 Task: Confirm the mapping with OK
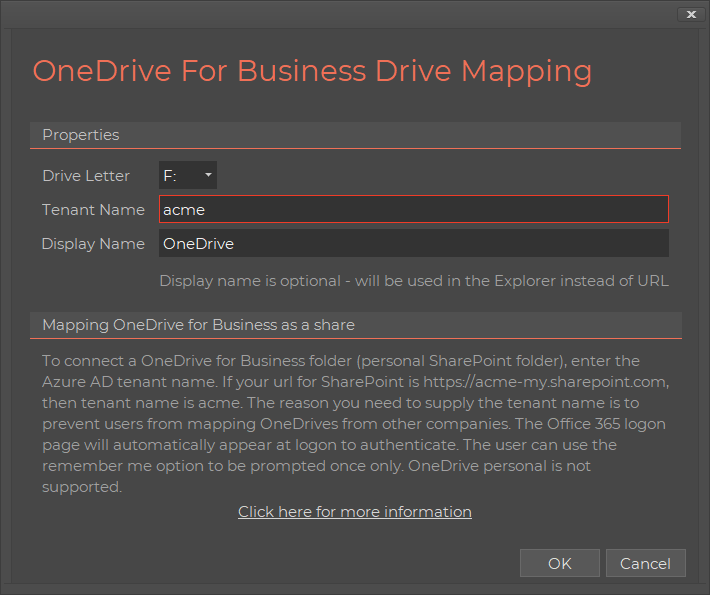(x=560, y=563)
